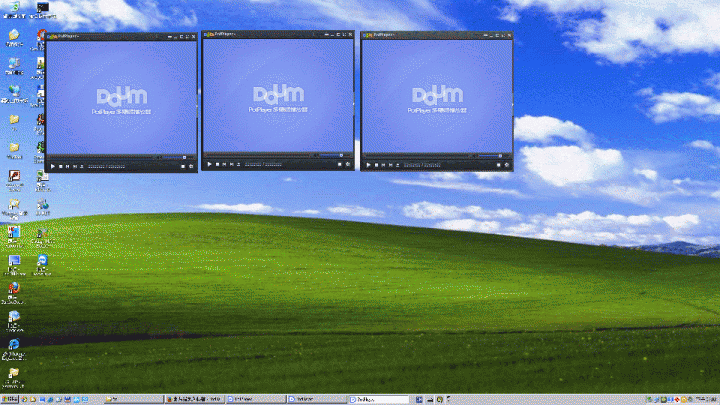Mute the speaker icon in left PotPlayer window

(160, 158)
